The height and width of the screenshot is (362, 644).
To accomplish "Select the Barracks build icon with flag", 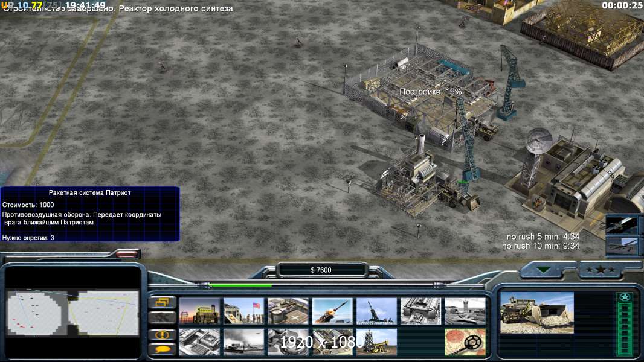I will pyautogui.click(x=243, y=311).
